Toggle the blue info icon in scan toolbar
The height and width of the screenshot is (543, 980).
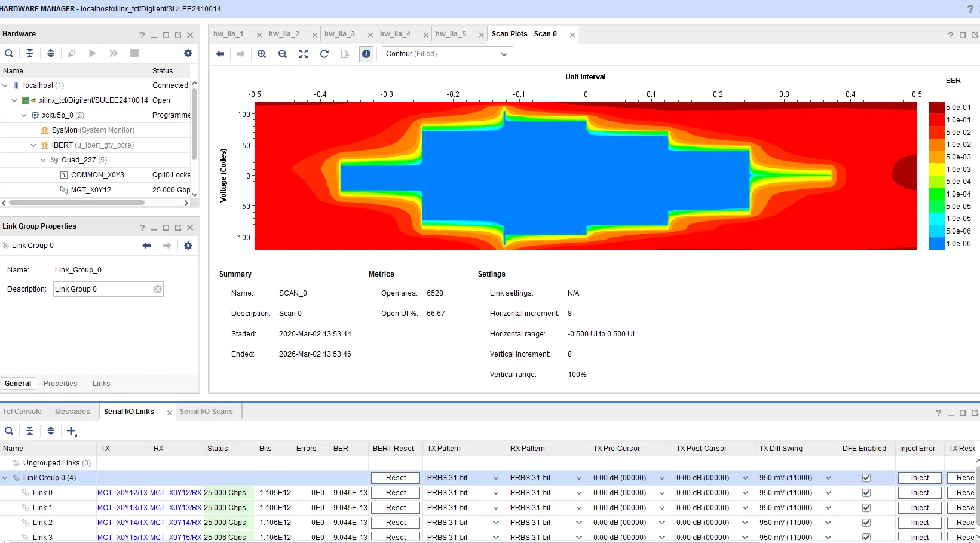pyautogui.click(x=366, y=54)
